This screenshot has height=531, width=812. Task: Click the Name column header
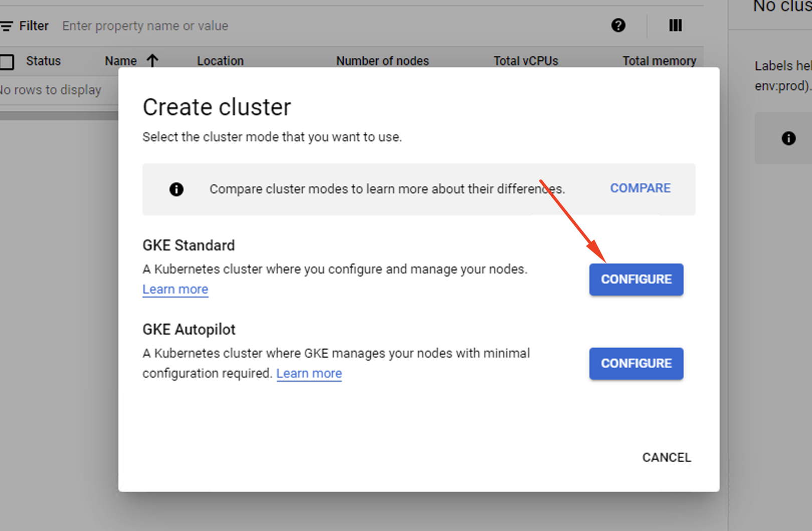tap(121, 61)
